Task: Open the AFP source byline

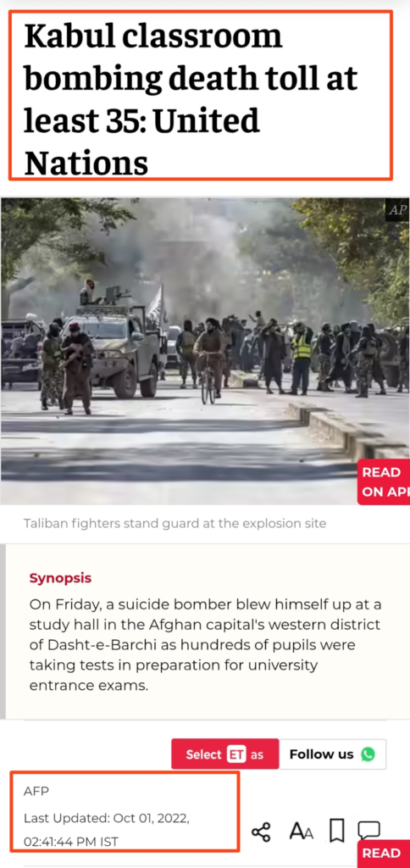Action: pyautogui.click(x=36, y=792)
